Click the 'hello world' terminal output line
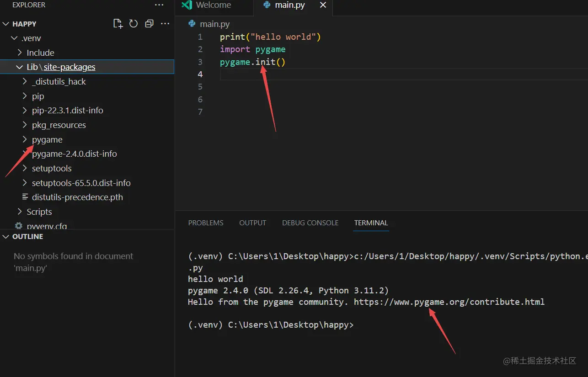588x377 pixels. click(215, 279)
